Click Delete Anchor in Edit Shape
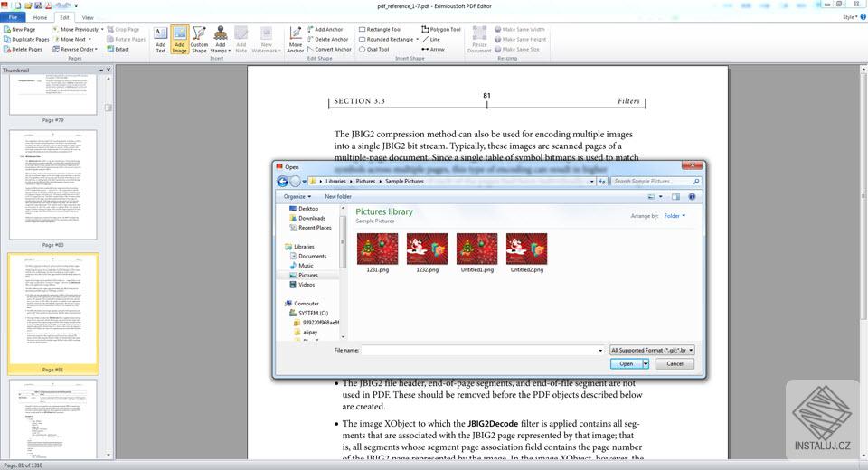The height and width of the screenshot is (470, 868). 327,39
